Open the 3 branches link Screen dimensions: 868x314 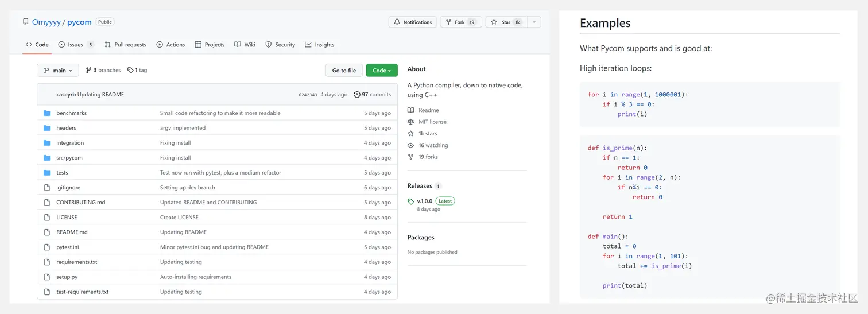[103, 70]
